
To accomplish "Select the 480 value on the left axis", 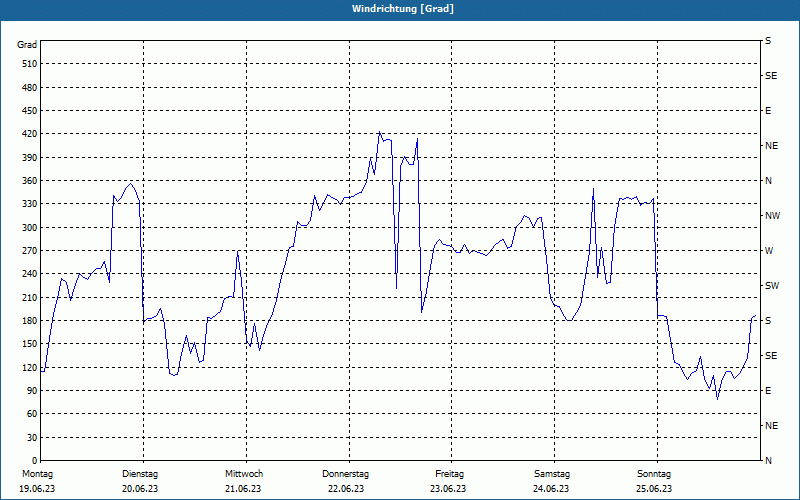I will [x=29, y=87].
